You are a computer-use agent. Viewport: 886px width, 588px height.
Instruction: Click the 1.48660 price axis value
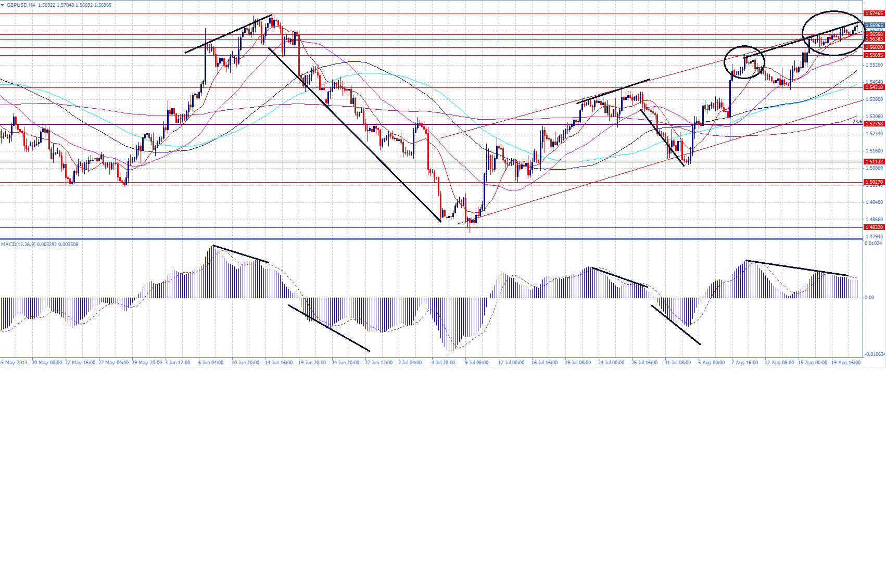[874, 220]
